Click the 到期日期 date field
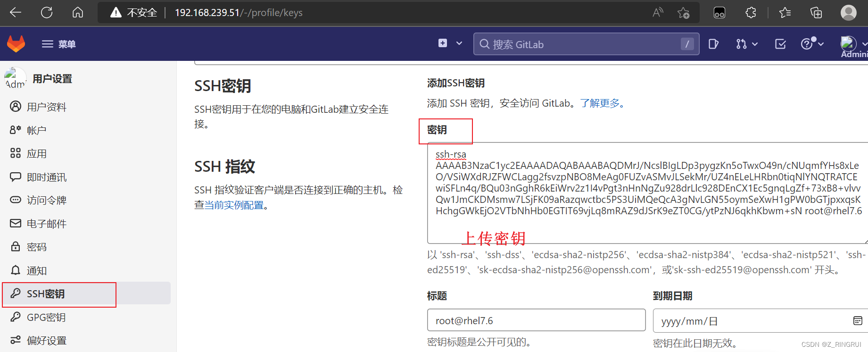This screenshot has width=868, height=352. click(760, 321)
